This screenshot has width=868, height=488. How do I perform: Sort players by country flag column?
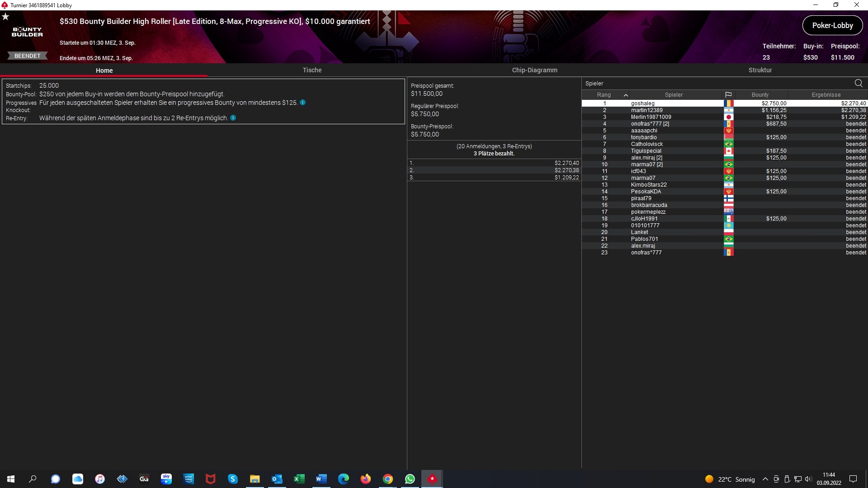pyautogui.click(x=728, y=95)
